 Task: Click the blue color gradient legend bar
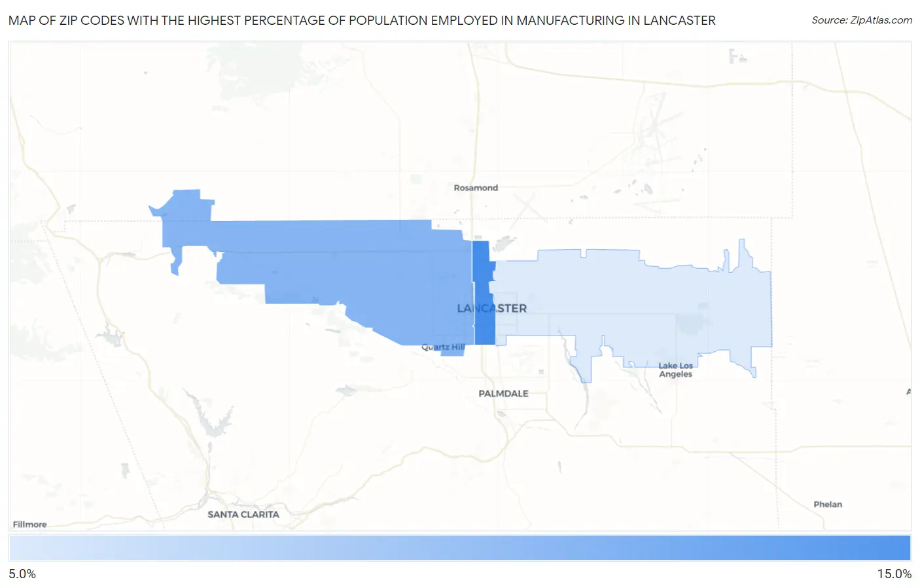coord(459,548)
